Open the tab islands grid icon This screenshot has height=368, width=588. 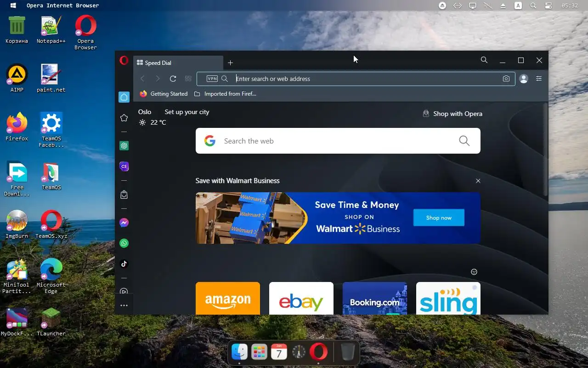tap(188, 79)
